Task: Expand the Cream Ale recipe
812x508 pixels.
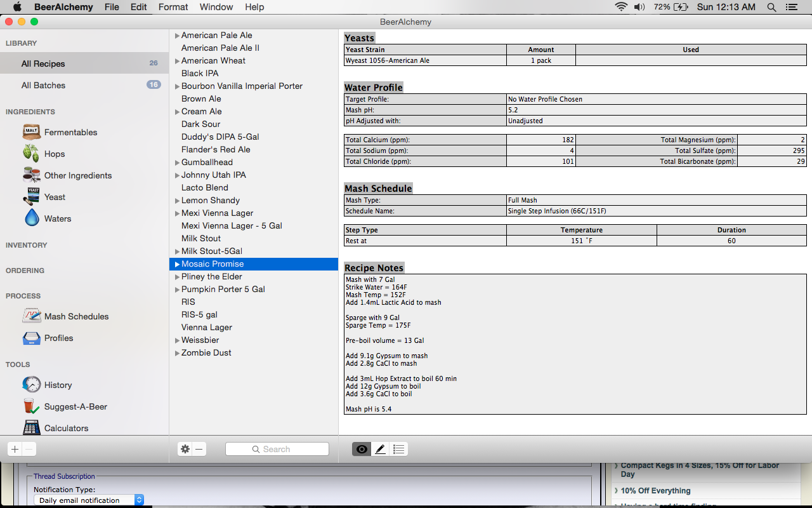Action: [x=177, y=112]
